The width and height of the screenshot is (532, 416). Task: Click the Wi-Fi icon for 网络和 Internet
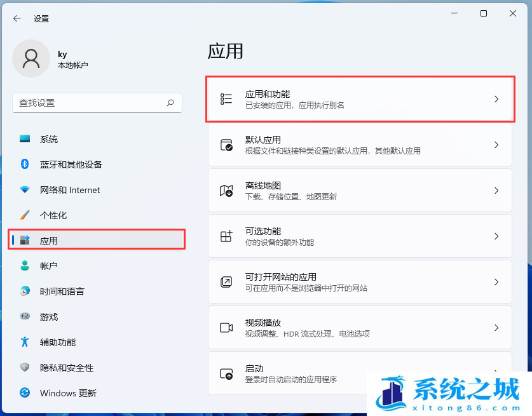(x=25, y=190)
